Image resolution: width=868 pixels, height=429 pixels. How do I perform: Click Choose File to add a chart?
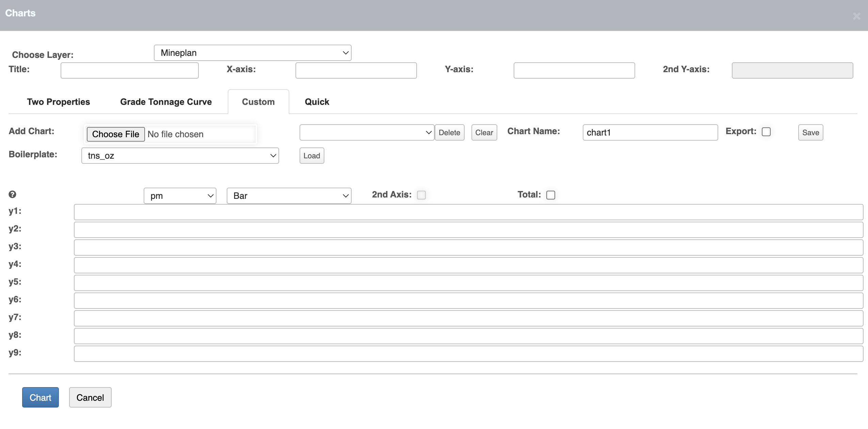pyautogui.click(x=115, y=134)
